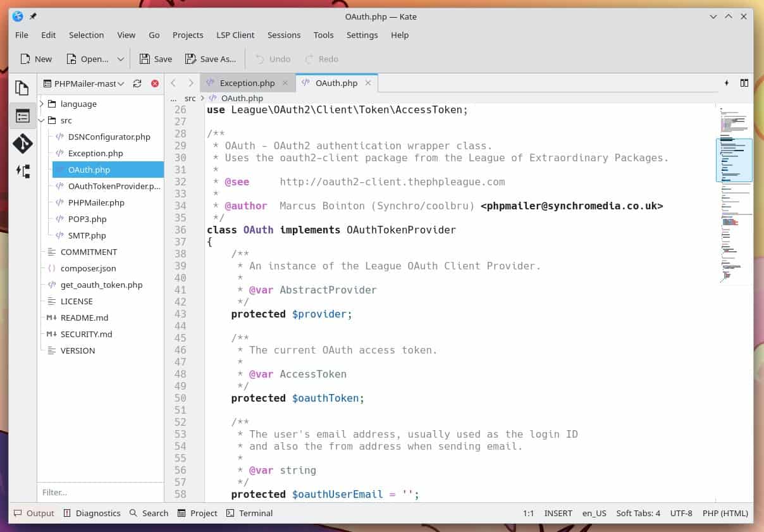Toggle INSERT mode in status bar
The image size is (764, 532).
(558, 513)
